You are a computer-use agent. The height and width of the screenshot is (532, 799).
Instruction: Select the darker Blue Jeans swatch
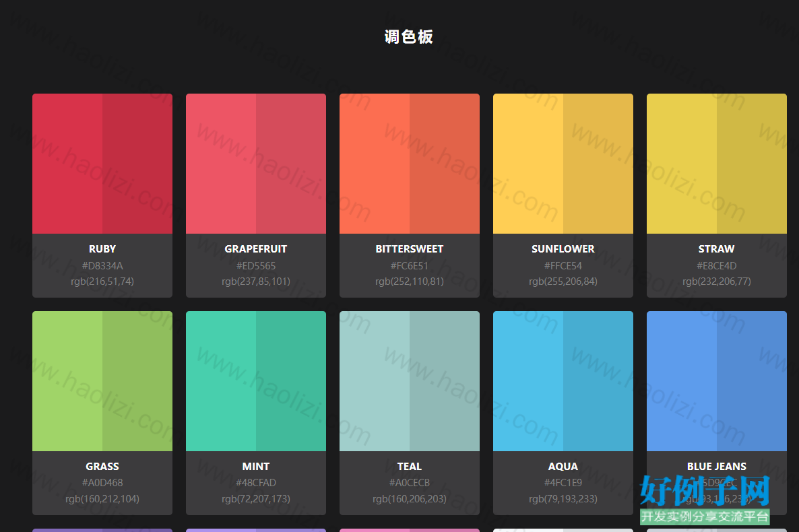[x=752, y=381]
